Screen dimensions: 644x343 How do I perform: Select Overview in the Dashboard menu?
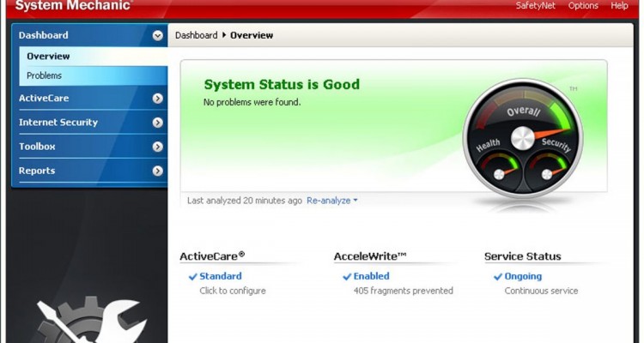pos(93,57)
